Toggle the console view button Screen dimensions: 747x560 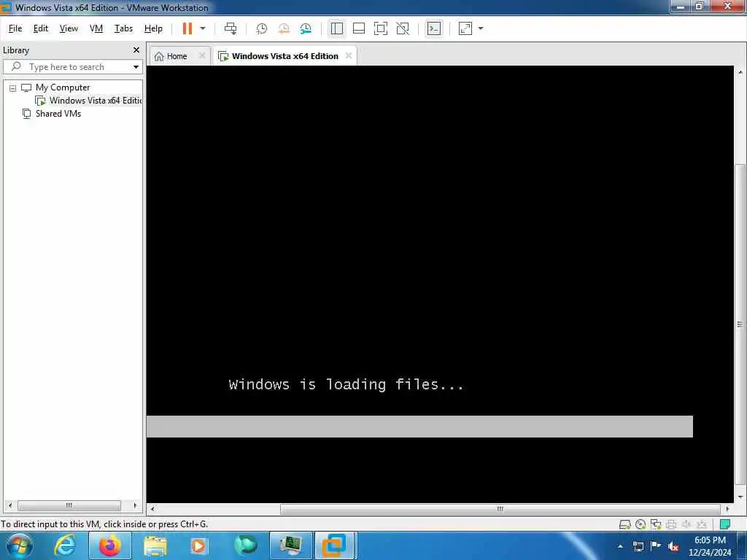point(434,28)
